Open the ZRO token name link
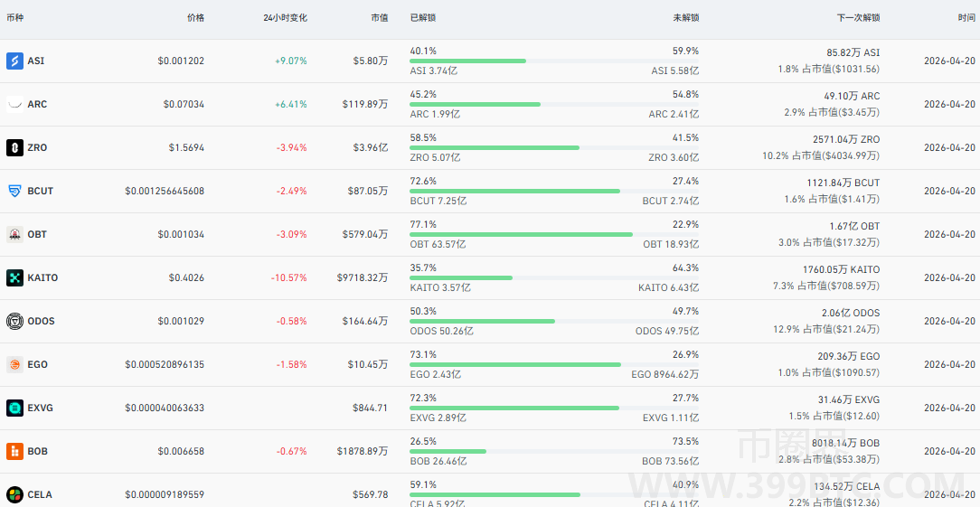 [37, 147]
